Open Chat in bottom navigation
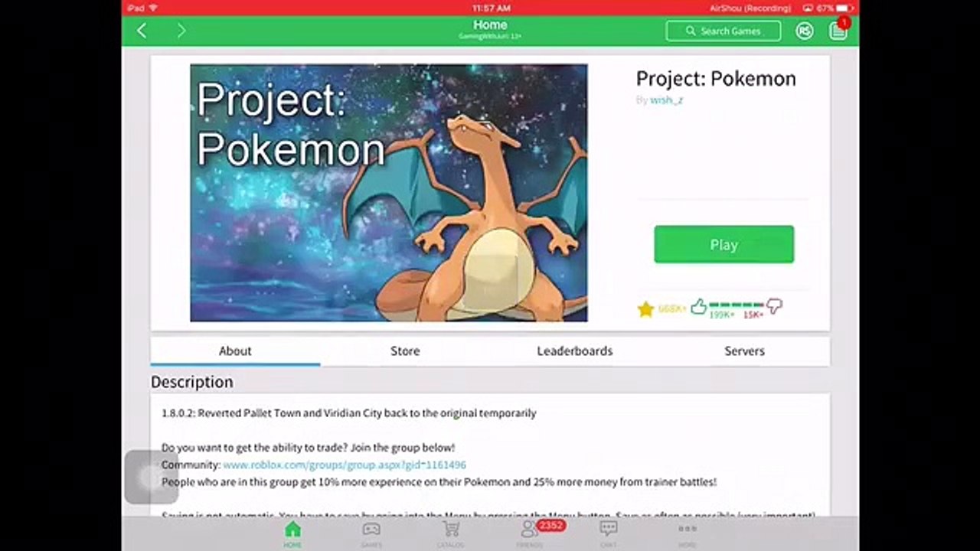The image size is (980, 551). point(609,533)
